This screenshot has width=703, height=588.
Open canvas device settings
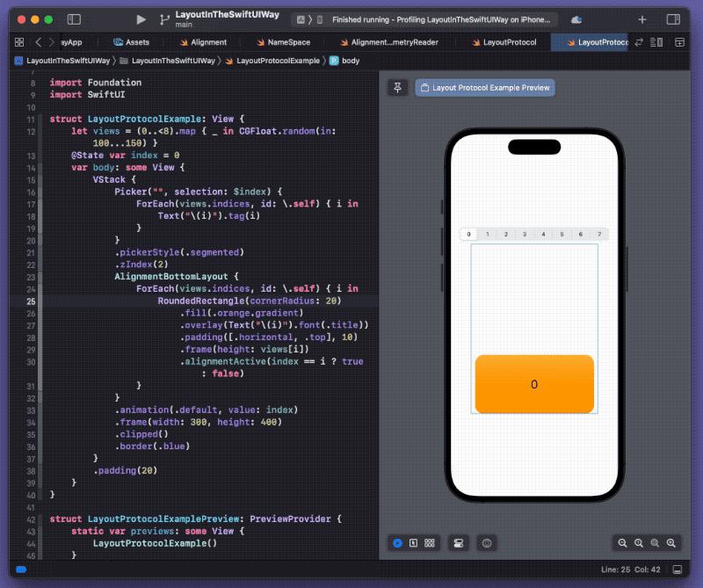(458, 543)
